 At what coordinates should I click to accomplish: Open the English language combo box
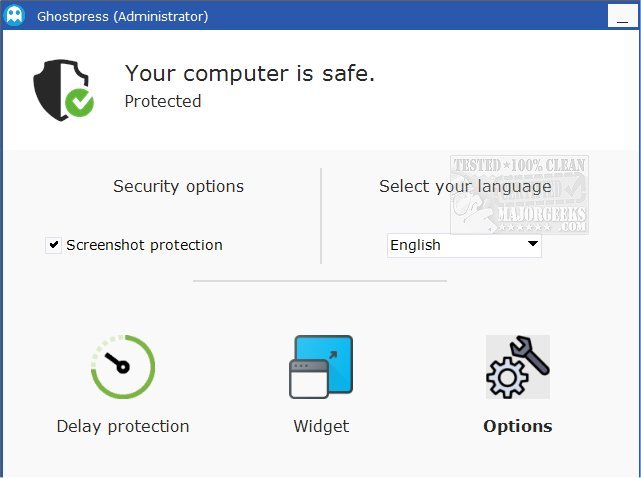point(455,245)
